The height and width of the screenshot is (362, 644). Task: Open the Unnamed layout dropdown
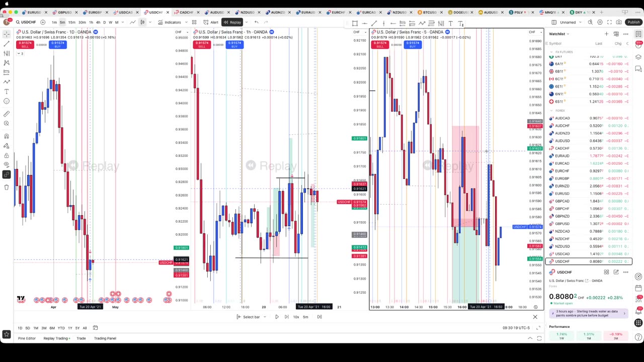[570, 22]
